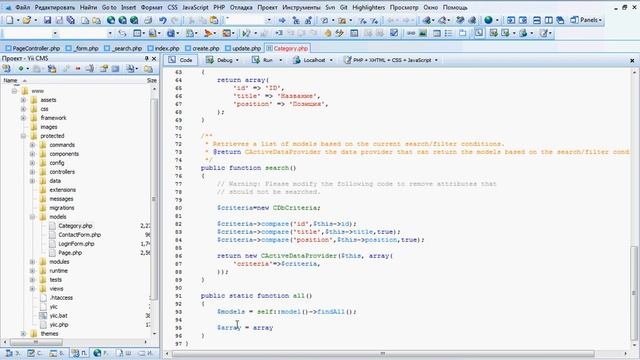Select Category.php in project tree

pyautogui.click(x=75, y=226)
